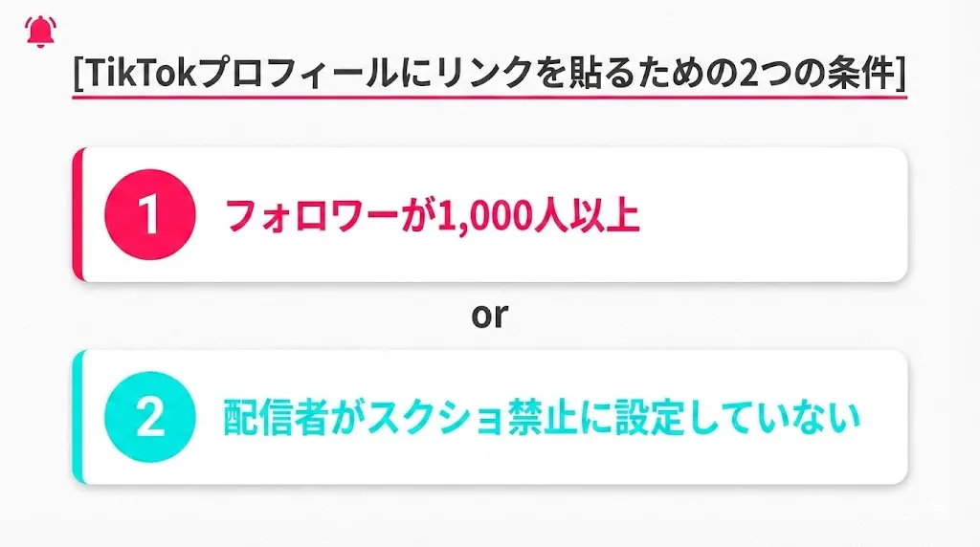The width and height of the screenshot is (980, 547).
Task: Click the "or" separator between cards
Action: (x=489, y=315)
